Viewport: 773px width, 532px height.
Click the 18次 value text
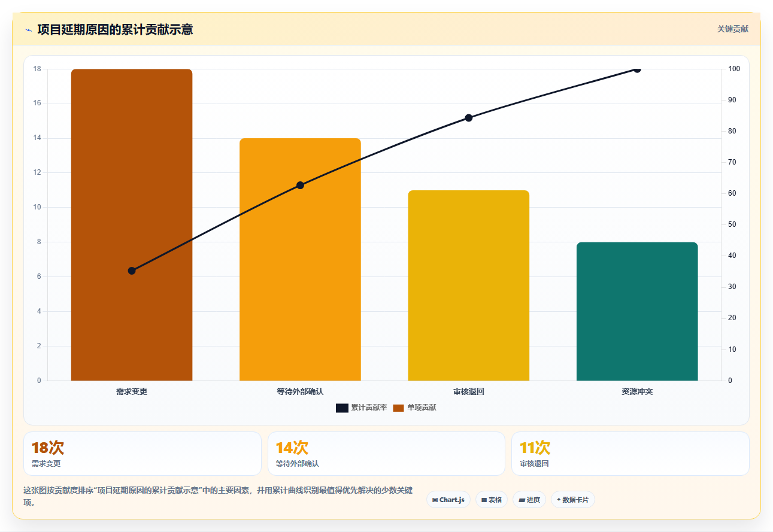(x=48, y=448)
